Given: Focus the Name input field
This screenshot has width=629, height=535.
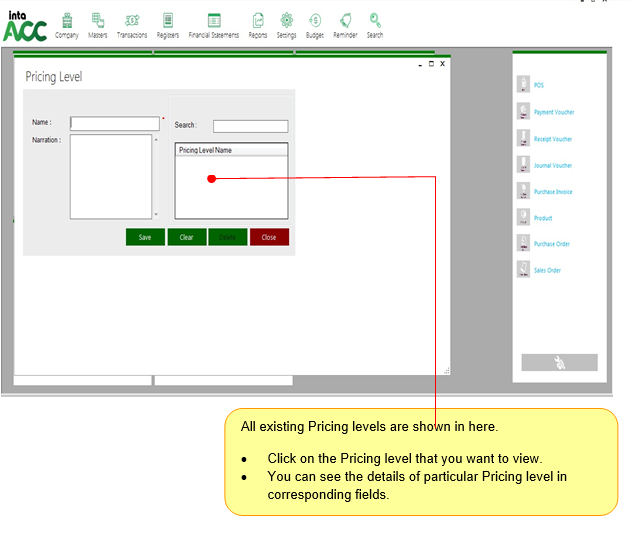Looking at the screenshot, I should coord(114,124).
